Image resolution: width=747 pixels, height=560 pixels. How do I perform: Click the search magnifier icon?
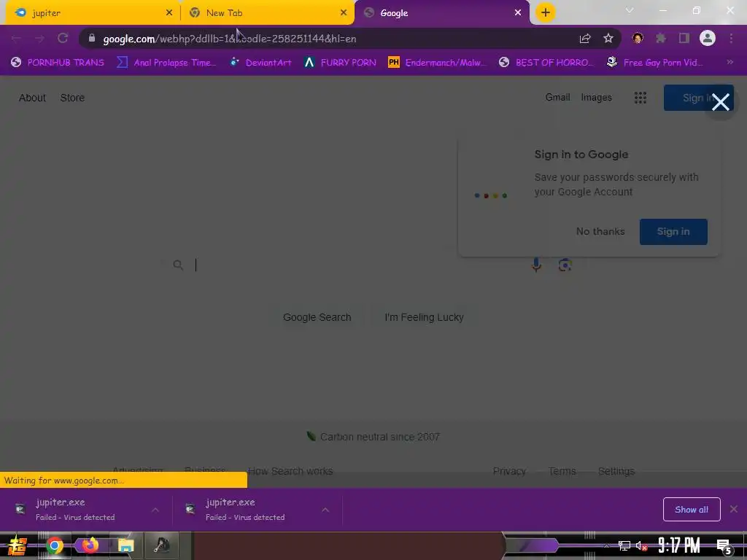pyautogui.click(x=178, y=265)
